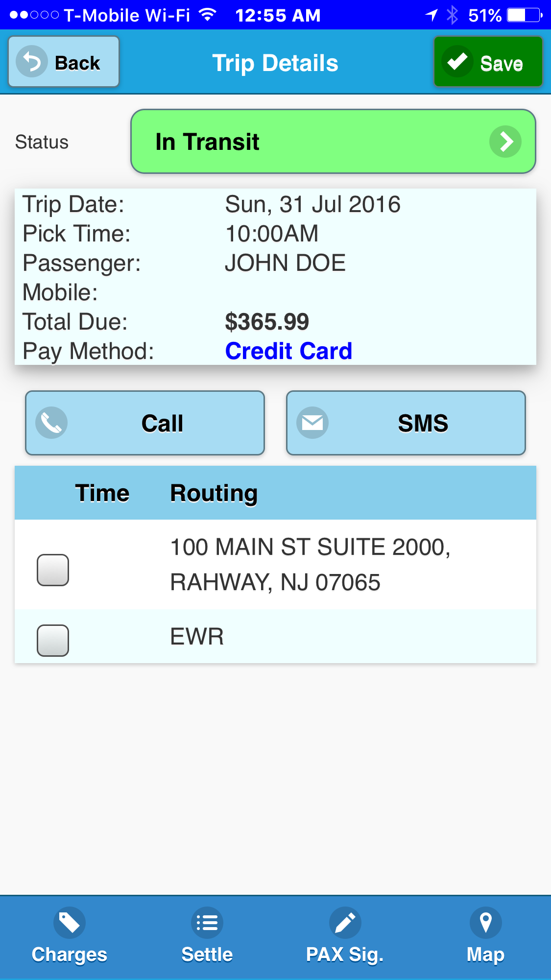Tap the Save checkmark icon
The height and width of the screenshot is (980, 551).
457,62
